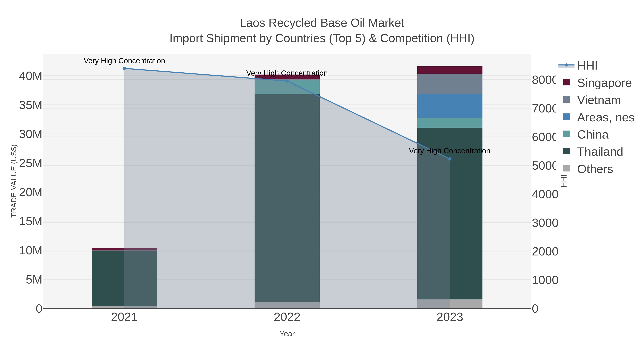
Task: Click the 2023 Others gray segment
Action: [450, 304]
